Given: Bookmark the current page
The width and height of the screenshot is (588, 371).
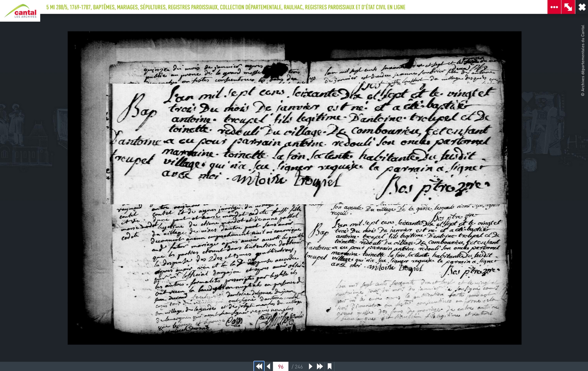Looking at the screenshot, I should pyautogui.click(x=330, y=366).
